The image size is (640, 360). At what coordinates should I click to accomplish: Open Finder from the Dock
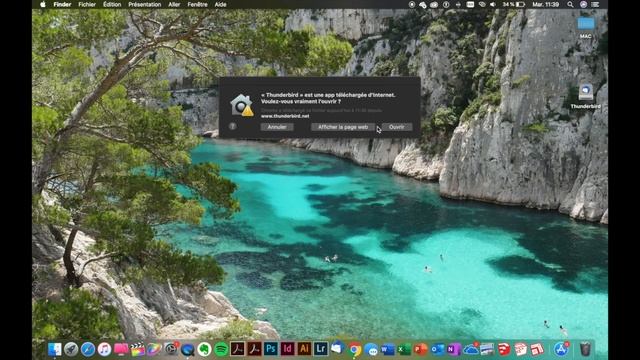pyautogui.click(x=55, y=349)
